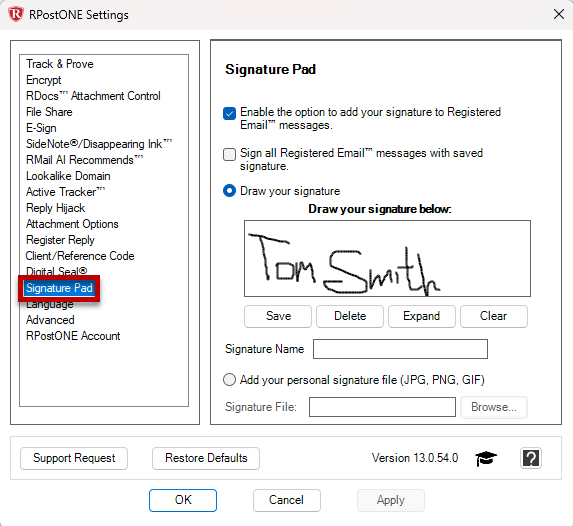The height and width of the screenshot is (526, 573).
Task: Select Add your personal signature file option
Action: 229,379
